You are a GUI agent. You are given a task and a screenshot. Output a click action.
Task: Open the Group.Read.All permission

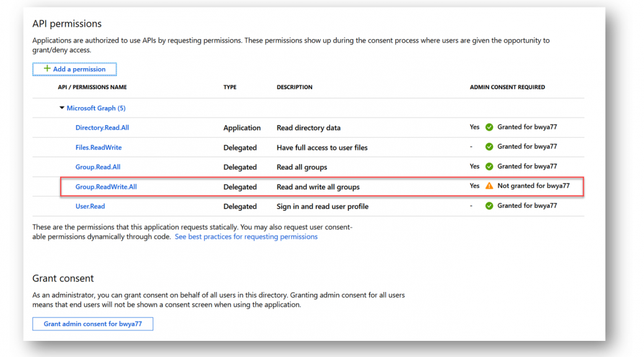click(x=98, y=167)
